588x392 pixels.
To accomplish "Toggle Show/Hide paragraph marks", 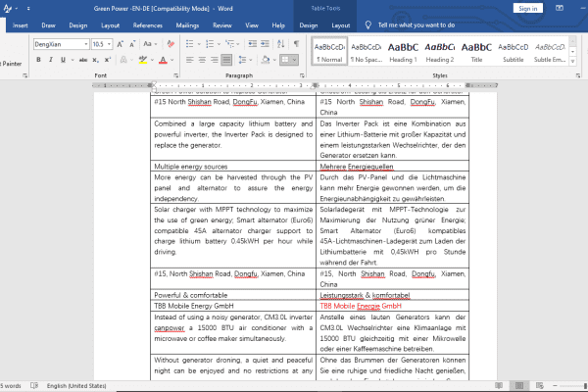I will pos(296,44).
